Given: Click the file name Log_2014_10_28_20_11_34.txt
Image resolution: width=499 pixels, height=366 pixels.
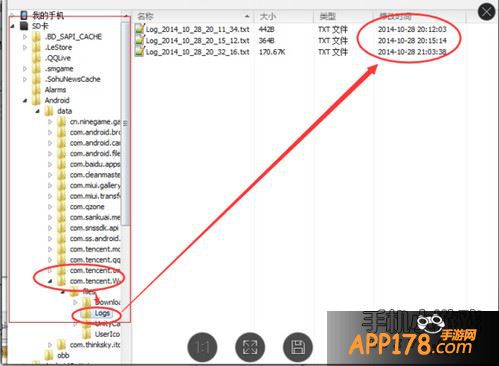Looking at the screenshot, I should click(x=197, y=29).
